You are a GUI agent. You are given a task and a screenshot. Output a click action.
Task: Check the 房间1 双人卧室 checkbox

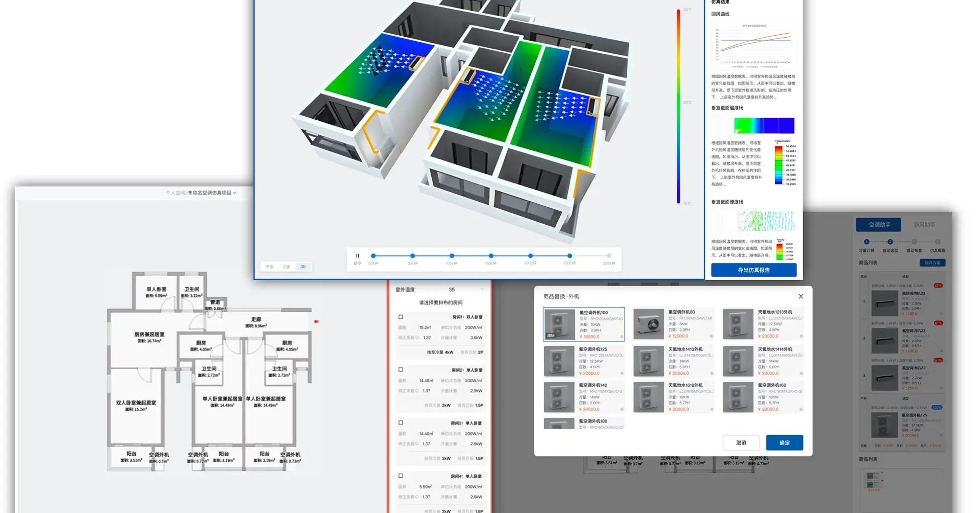[401, 317]
